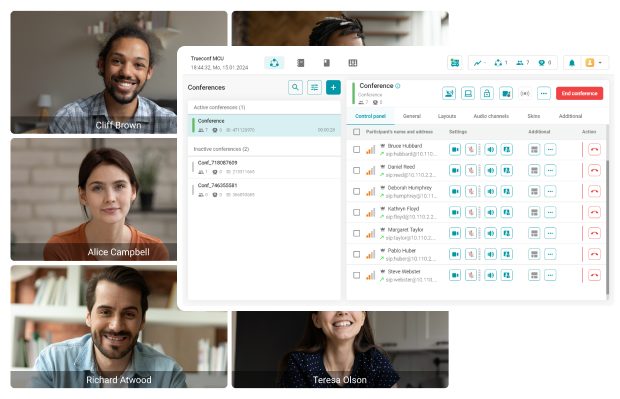Adjust Bruce Hubbard's microphone level indicator
The height and width of the screenshot is (399, 620).
tap(480, 149)
